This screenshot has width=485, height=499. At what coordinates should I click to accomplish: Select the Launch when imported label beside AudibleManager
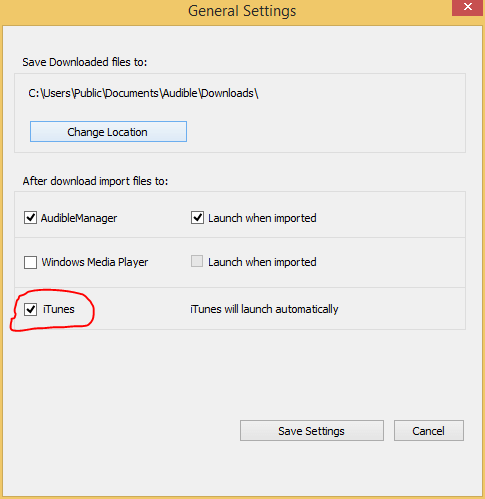[262, 218]
